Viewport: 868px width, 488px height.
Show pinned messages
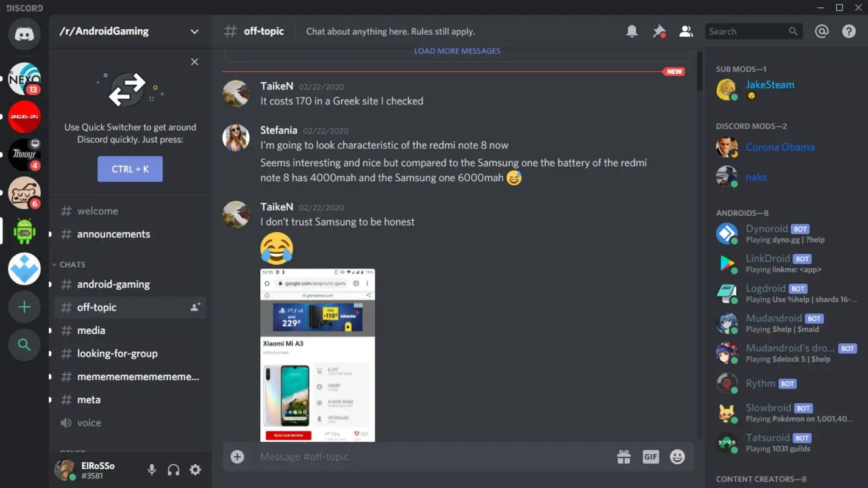pyautogui.click(x=659, y=30)
